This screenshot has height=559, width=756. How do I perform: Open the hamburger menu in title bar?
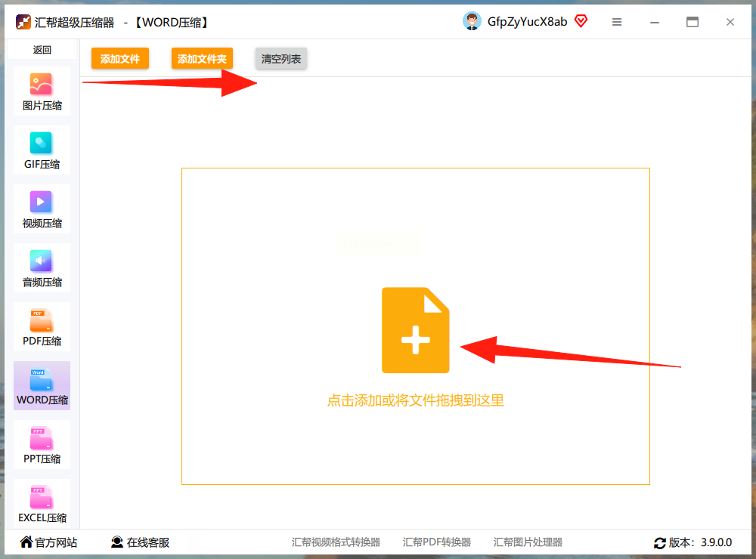[x=617, y=22]
